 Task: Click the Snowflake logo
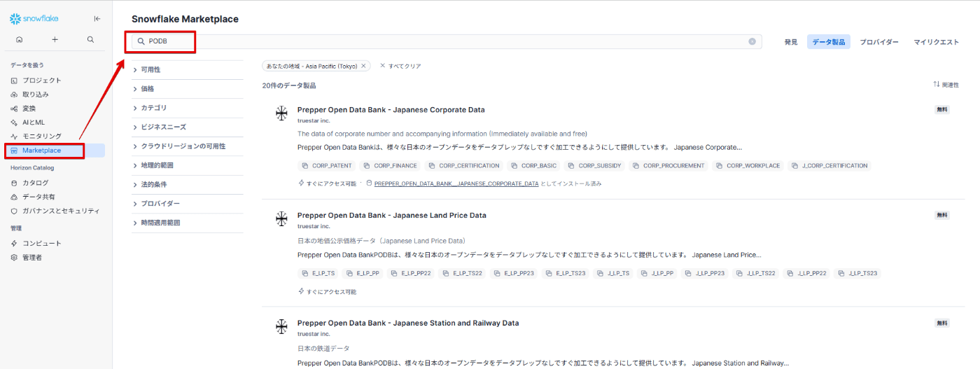tap(34, 19)
